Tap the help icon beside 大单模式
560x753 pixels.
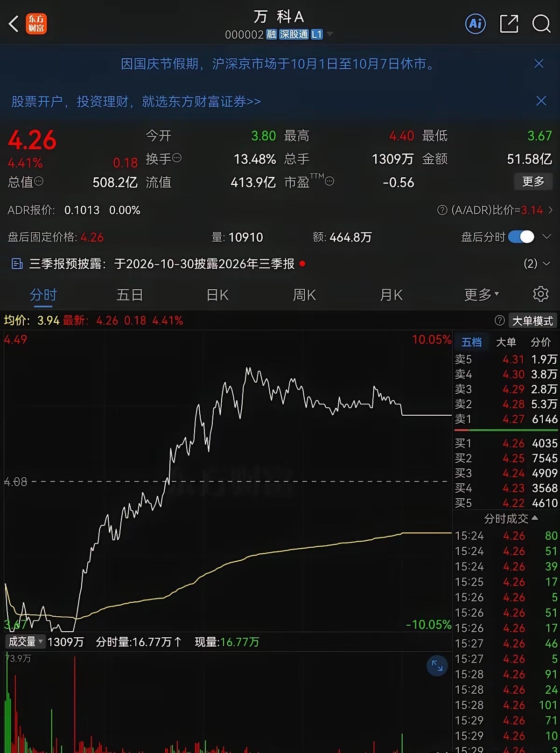coord(499,321)
